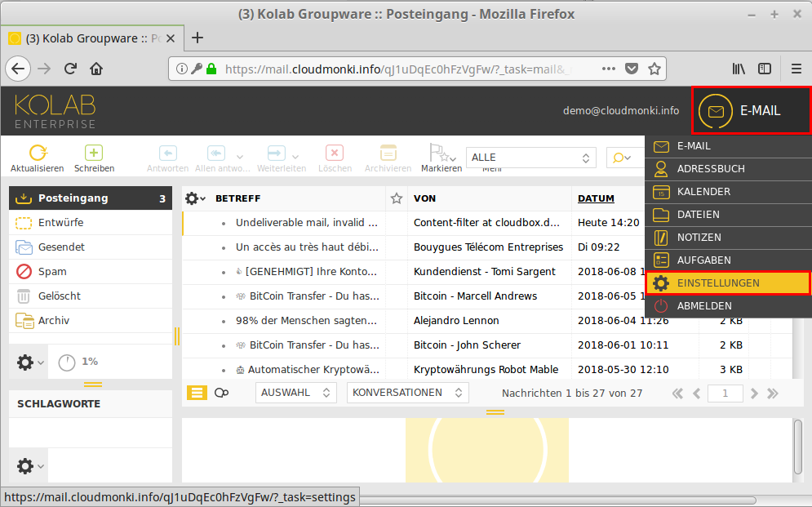Click the Allen antworten reply-all icon
This screenshot has width=812, height=507.
pyautogui.click(x=216, y=153)
